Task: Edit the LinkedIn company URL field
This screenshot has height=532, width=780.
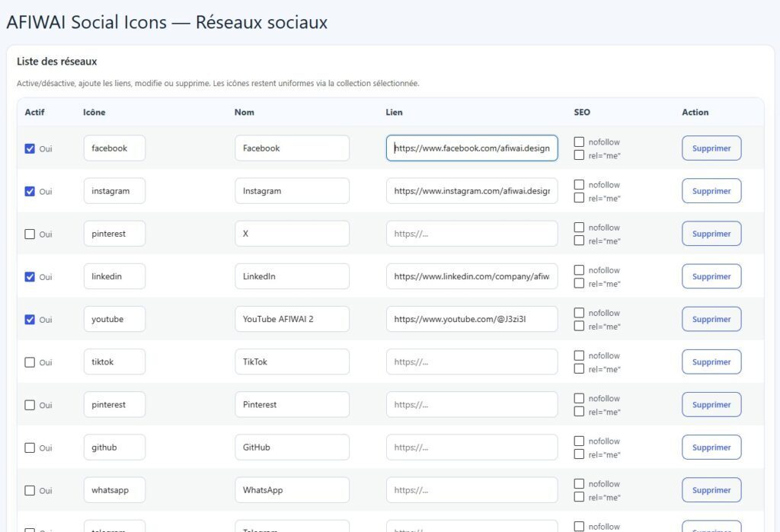Action: click(472, 276)
